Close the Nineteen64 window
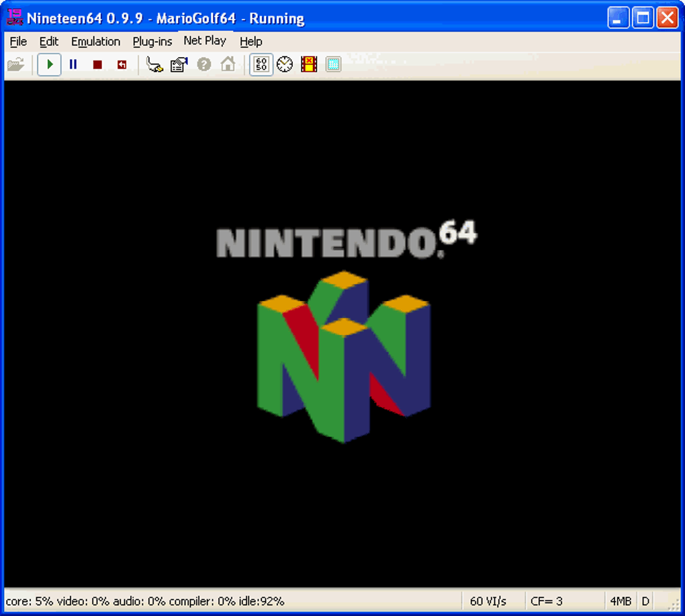The height and width of the screenshot is (616, 685). tap(668, 18)
